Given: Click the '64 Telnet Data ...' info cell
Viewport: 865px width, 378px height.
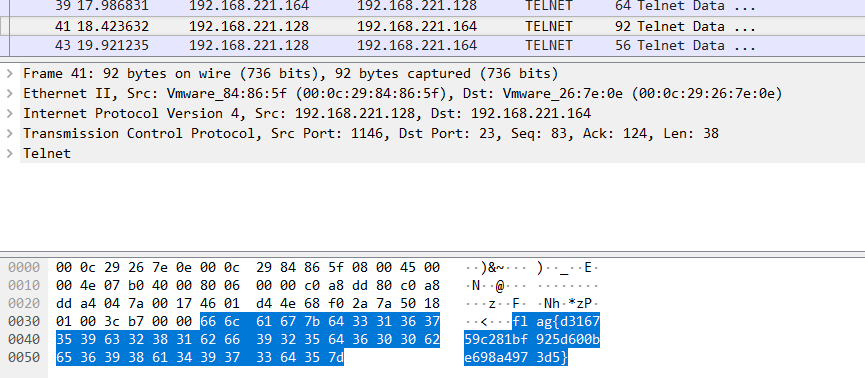Looking at the screenshot, I should (685, 7).
